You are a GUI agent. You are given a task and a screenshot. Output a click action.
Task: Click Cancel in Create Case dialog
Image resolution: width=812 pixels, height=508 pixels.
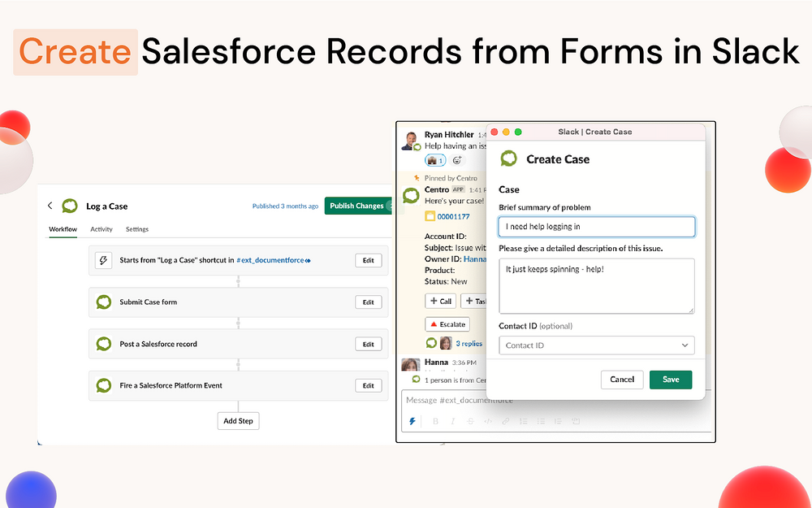coord(622,380)
